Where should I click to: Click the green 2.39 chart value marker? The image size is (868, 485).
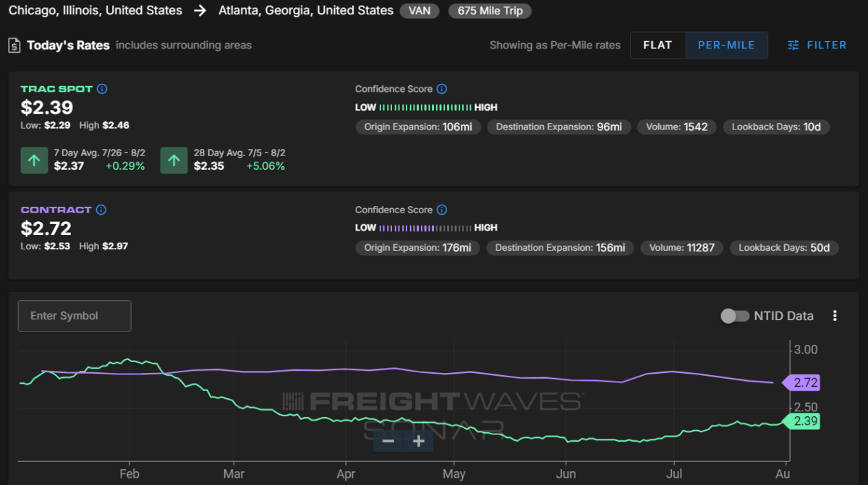coord(801,421)
